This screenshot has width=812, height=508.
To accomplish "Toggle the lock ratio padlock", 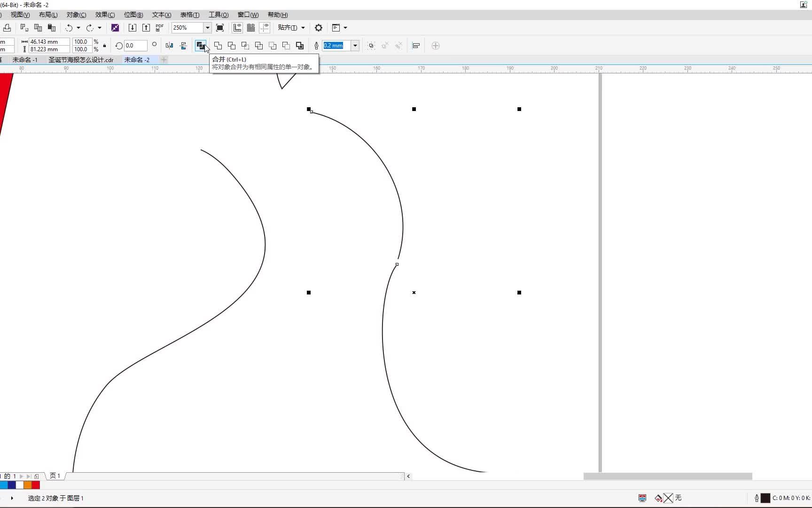I will coord(104,46).
